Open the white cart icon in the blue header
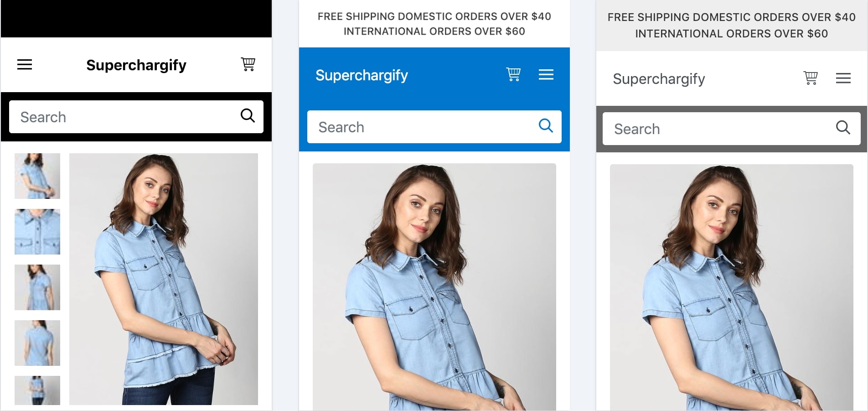868x411 pixels. [x=513, y=74]
